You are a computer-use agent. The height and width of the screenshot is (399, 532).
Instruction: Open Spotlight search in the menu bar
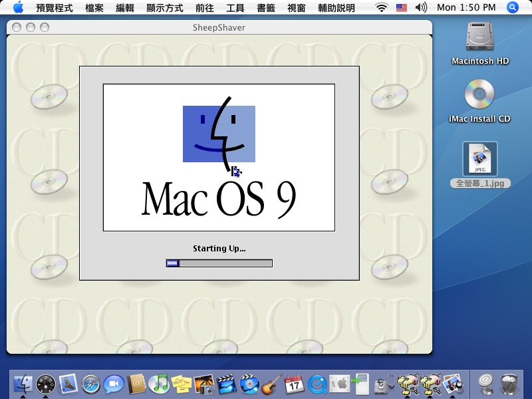(512, 7)
